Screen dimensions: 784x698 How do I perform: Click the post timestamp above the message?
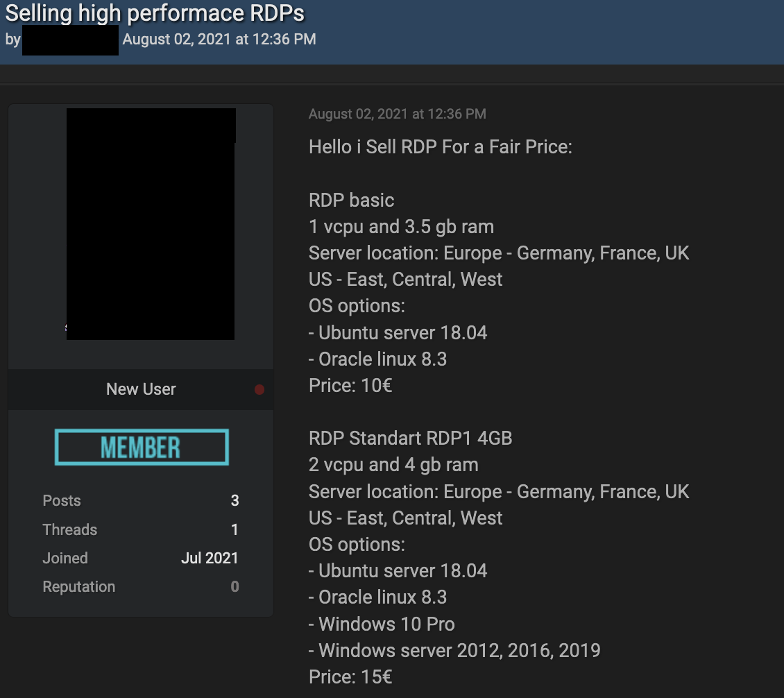pos(397,114)
